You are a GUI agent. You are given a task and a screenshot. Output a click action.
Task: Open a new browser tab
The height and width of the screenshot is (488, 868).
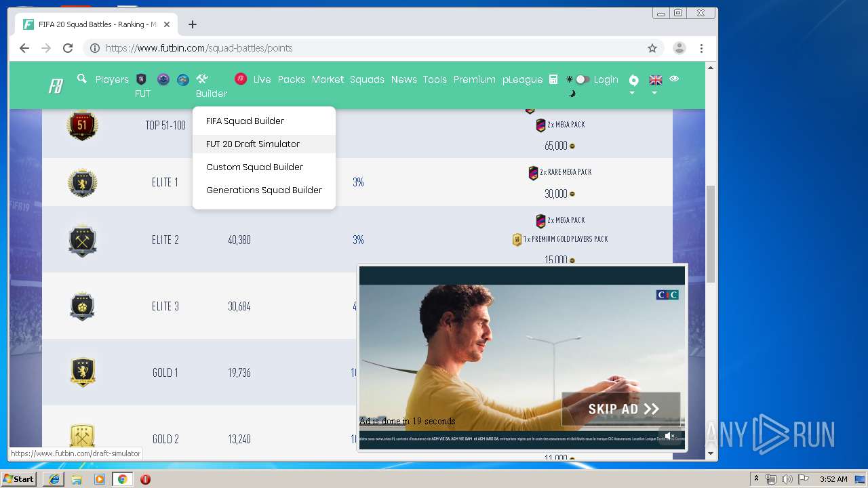[193, 24]
